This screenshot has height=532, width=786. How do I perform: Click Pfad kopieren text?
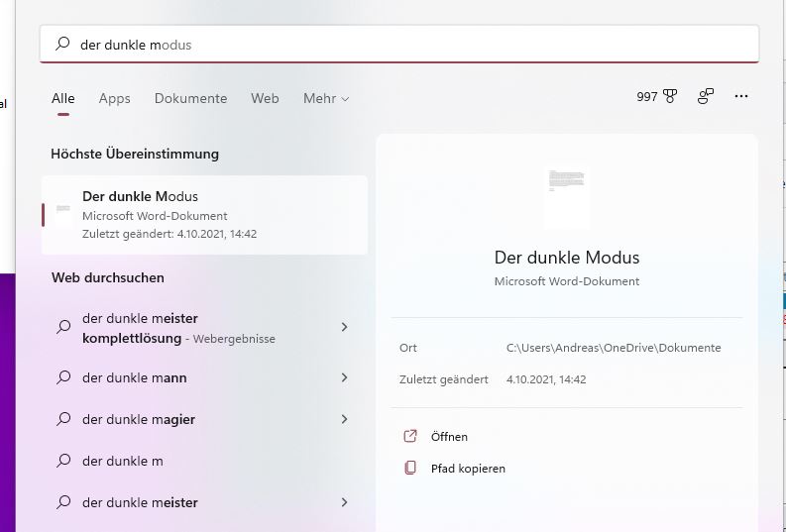click(x=468, y=469)
